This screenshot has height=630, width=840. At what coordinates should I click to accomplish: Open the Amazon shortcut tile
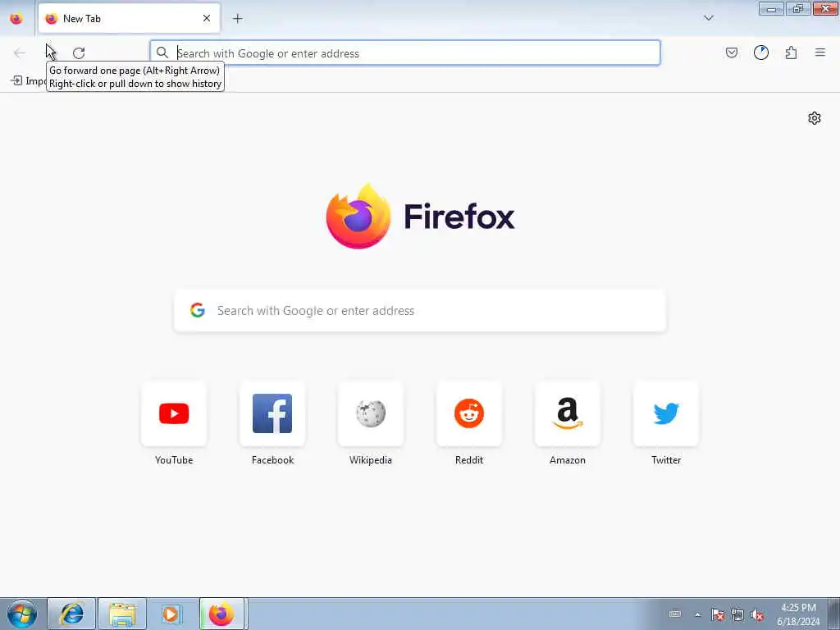568,413
